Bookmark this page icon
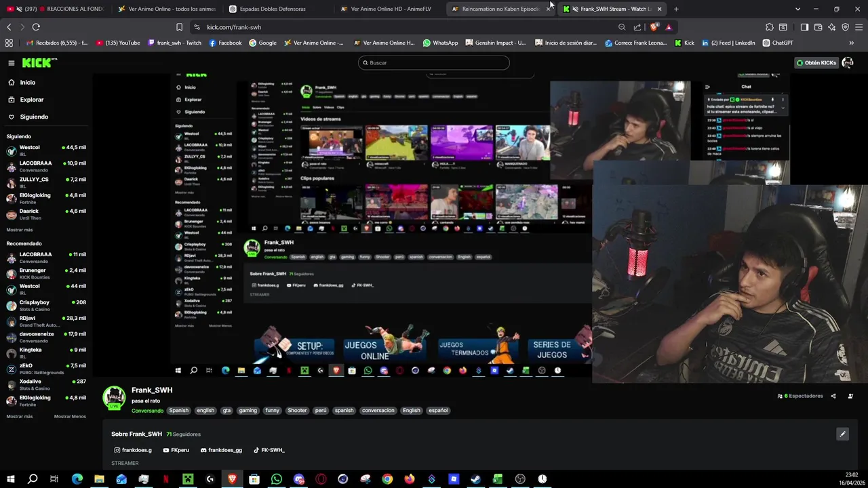Viewport: 868px width, 488px height. click(179, 27)
